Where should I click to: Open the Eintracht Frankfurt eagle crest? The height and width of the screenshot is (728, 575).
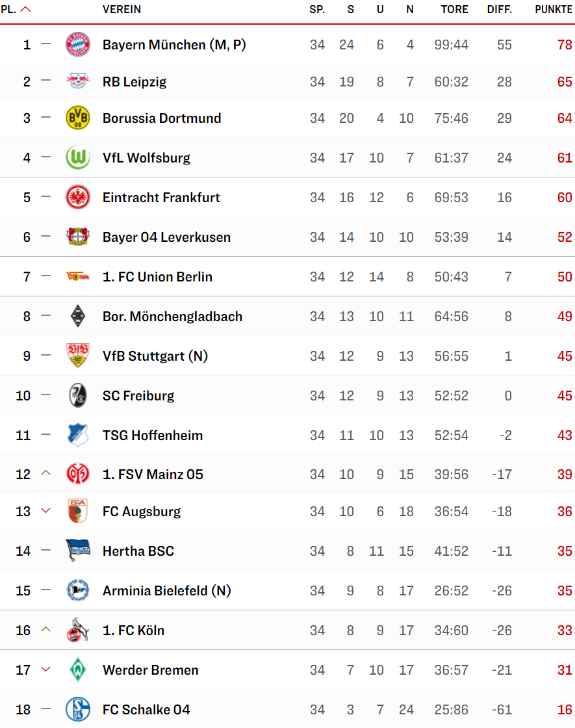click(x=77, y=198)
